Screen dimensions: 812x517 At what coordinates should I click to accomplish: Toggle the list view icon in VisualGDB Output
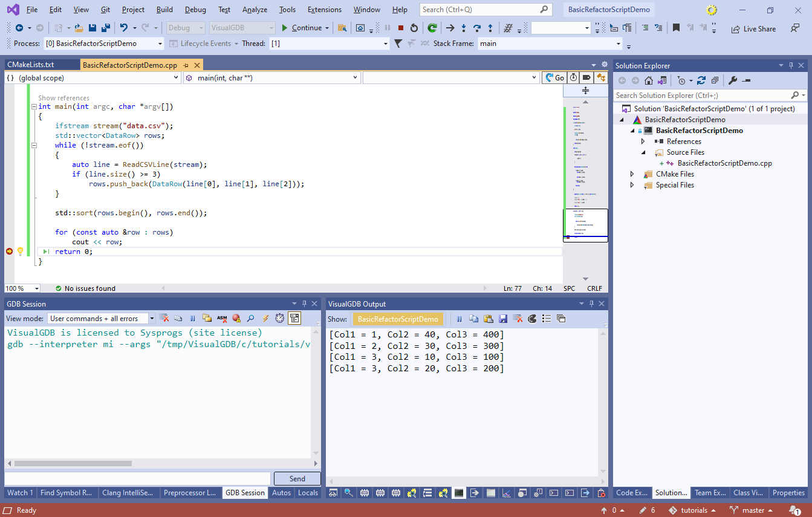point(547,319)
